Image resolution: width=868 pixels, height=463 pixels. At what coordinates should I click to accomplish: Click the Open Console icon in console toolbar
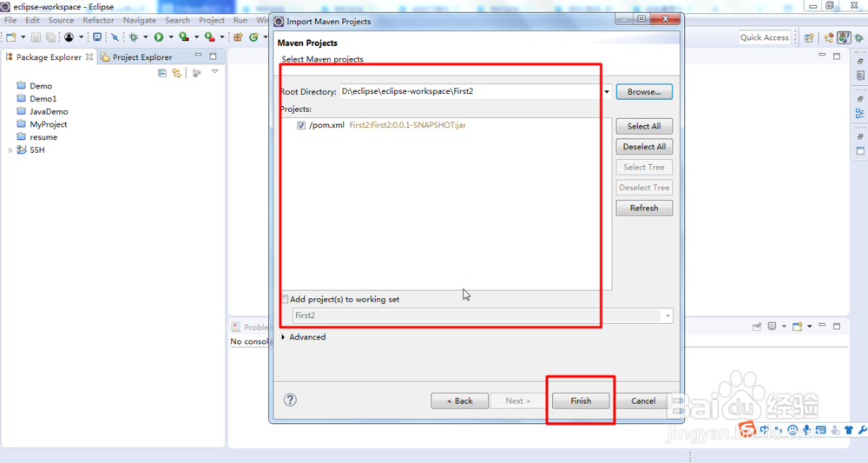[x=797, y=327]
